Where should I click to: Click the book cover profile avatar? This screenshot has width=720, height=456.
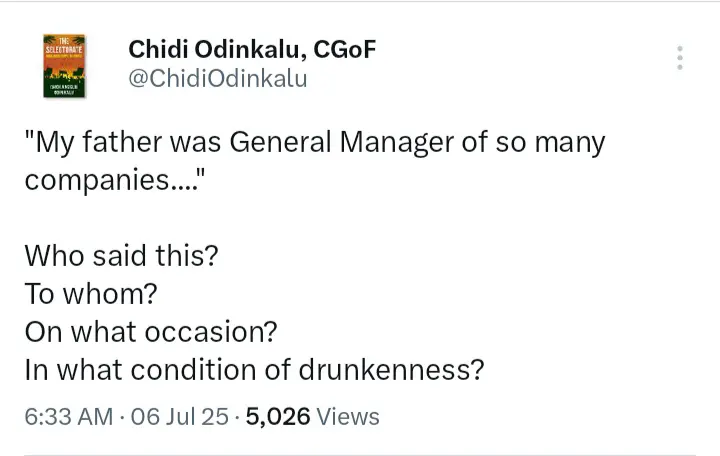click(x=64, y=65)
